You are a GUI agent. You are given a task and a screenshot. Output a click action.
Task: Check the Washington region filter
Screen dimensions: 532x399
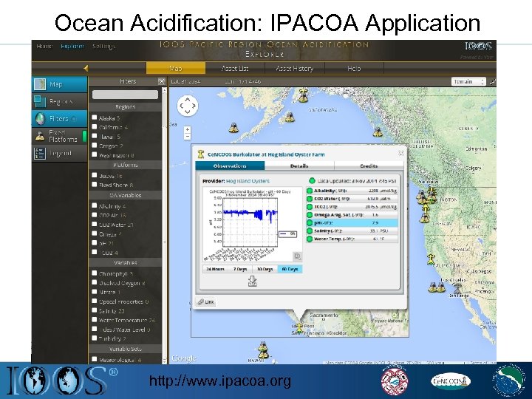(95, 154)
